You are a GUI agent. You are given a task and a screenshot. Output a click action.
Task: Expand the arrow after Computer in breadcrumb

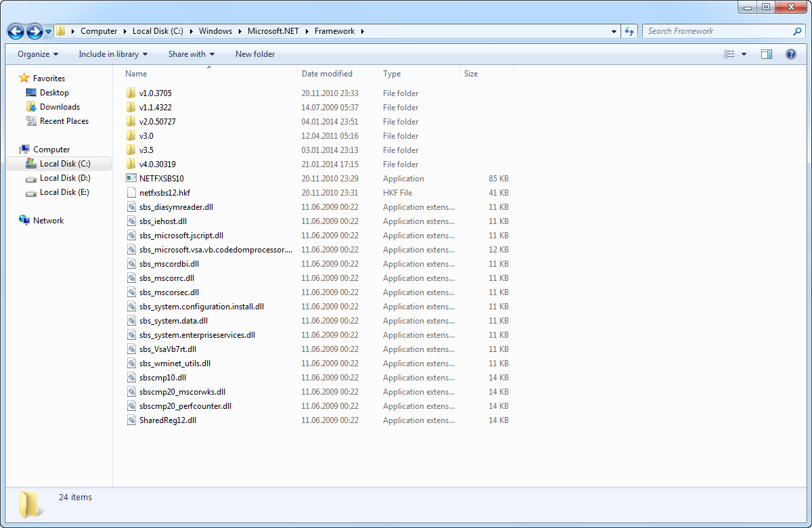[124, 31]
